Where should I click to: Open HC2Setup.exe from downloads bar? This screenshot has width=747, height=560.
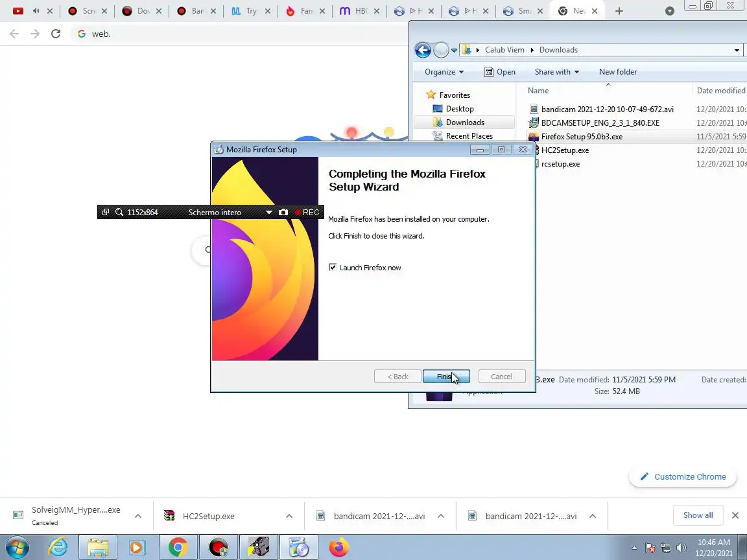pos(208,516)
